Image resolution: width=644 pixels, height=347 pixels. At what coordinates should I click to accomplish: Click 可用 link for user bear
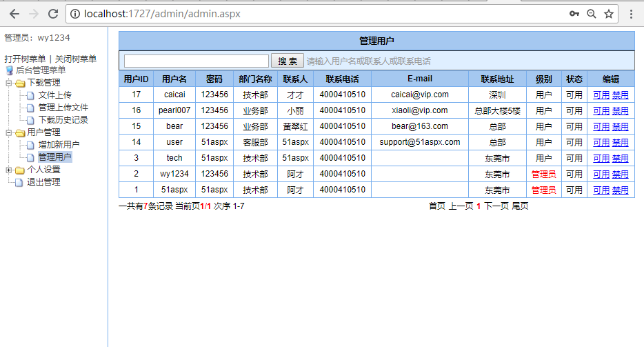click(601, 127)
